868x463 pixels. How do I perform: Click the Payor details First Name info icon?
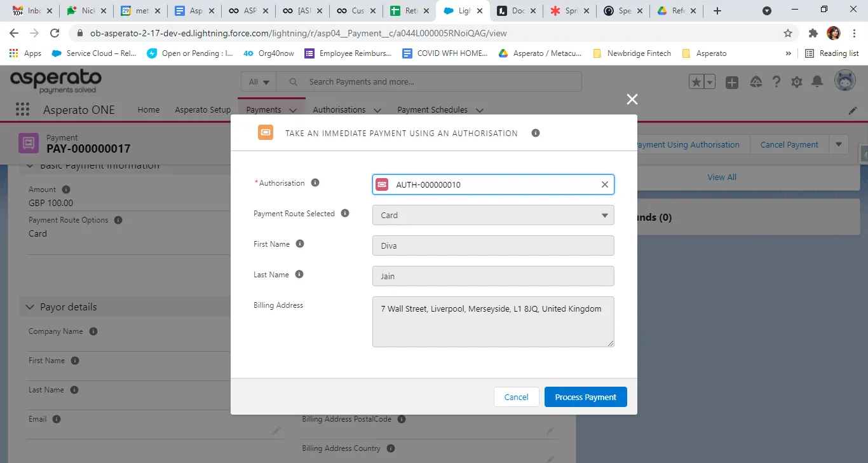75,360
